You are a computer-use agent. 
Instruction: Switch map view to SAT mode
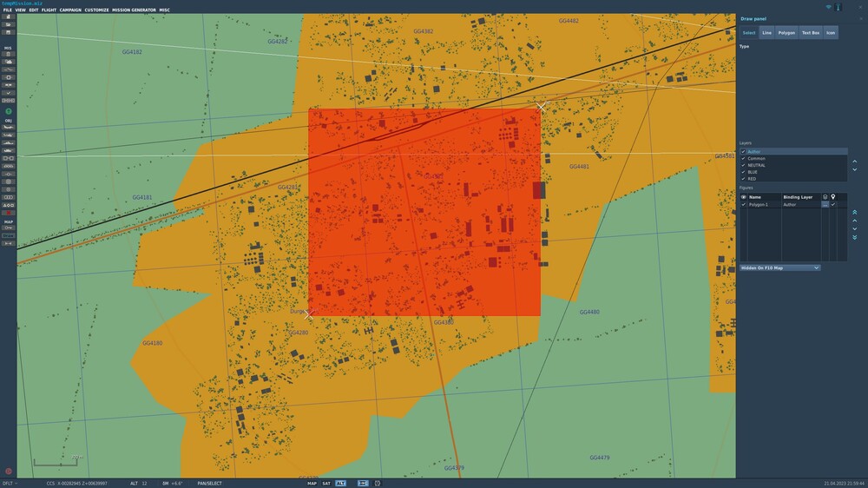(x=326, y=483)
